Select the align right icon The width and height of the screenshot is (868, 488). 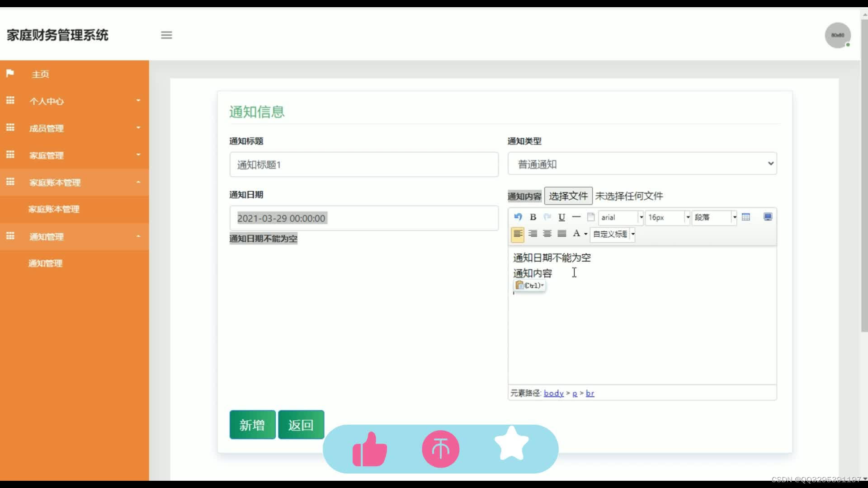(533, 234)
